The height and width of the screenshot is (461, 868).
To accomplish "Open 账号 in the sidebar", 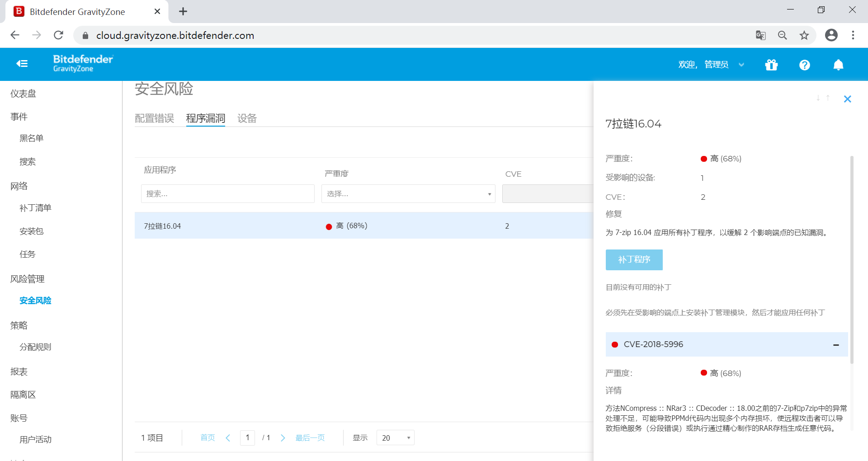I will point(19,418).
